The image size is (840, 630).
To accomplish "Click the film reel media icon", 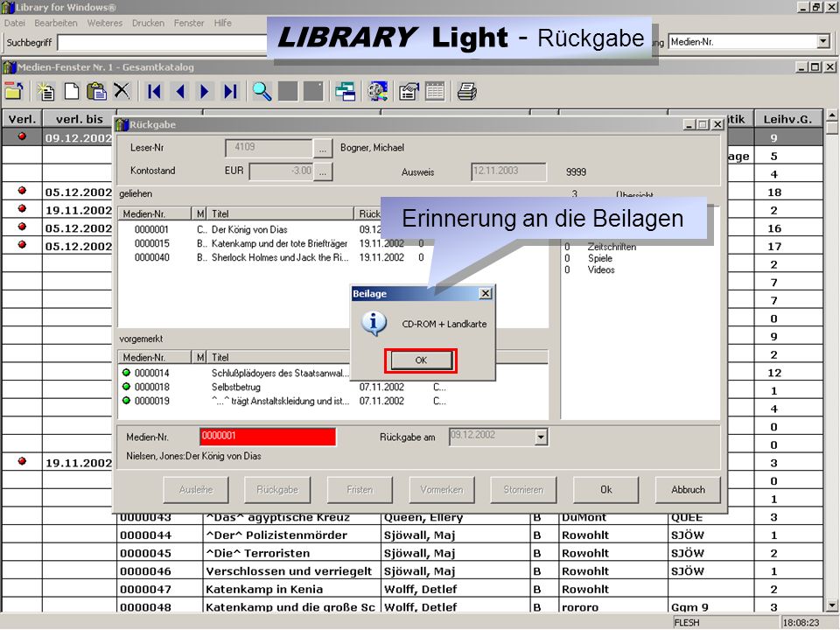I will 378,92.
